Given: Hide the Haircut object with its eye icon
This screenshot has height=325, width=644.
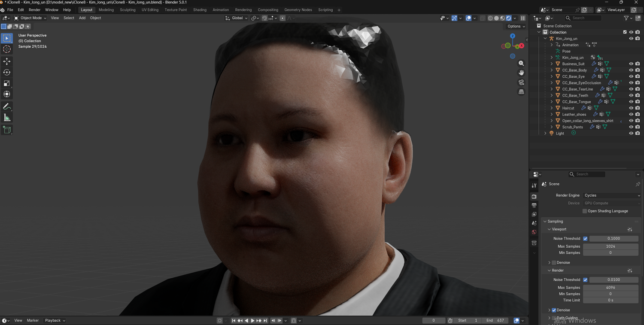Looking at the screenshot, I should (x=631, y=108).
